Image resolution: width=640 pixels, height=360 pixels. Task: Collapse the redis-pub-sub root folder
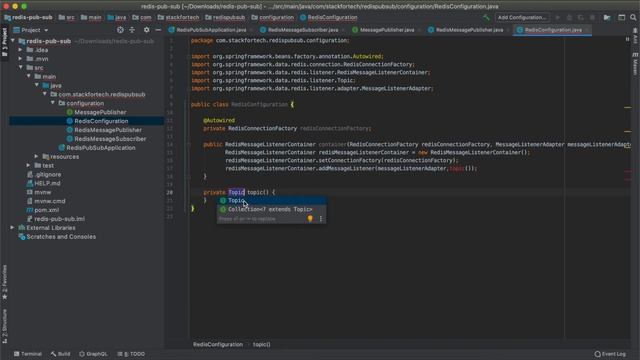point(13,41)
